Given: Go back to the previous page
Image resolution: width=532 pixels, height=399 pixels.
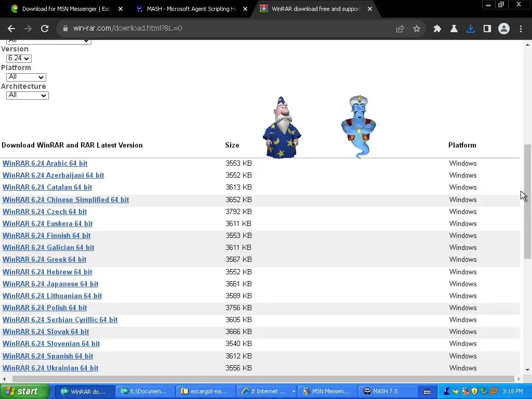Looking at the screenshot, I should 11,29.
